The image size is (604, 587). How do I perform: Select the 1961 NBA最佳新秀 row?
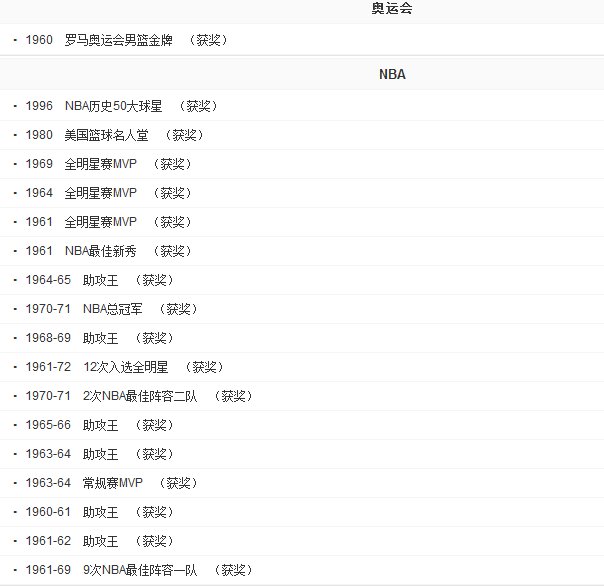point(302,251)
